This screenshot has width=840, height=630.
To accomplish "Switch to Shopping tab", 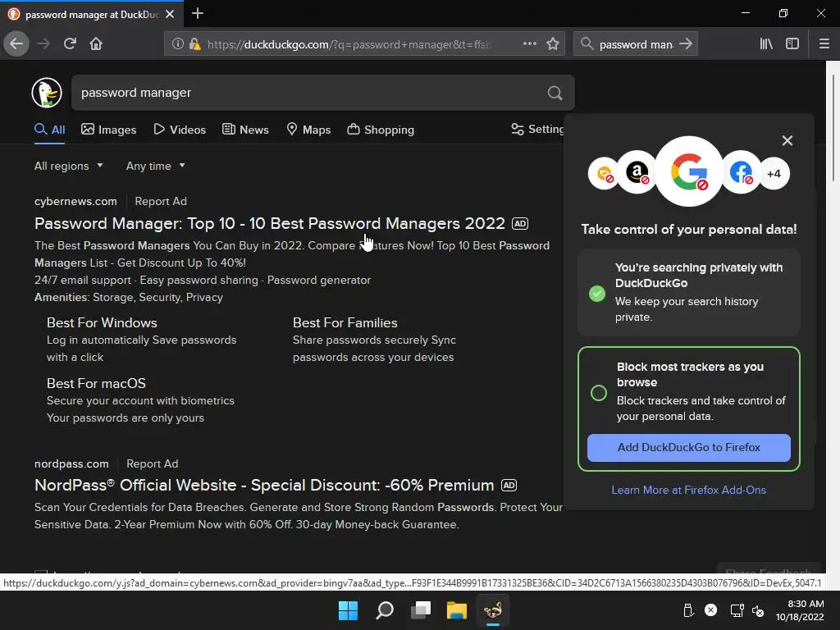I will point(381,130).
